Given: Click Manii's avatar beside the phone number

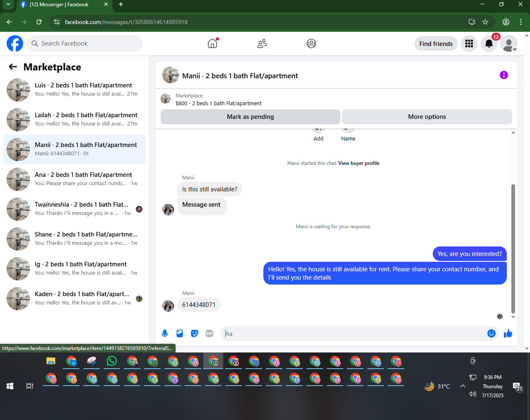Looking at the screenshot, I should [x=168, y=306].
